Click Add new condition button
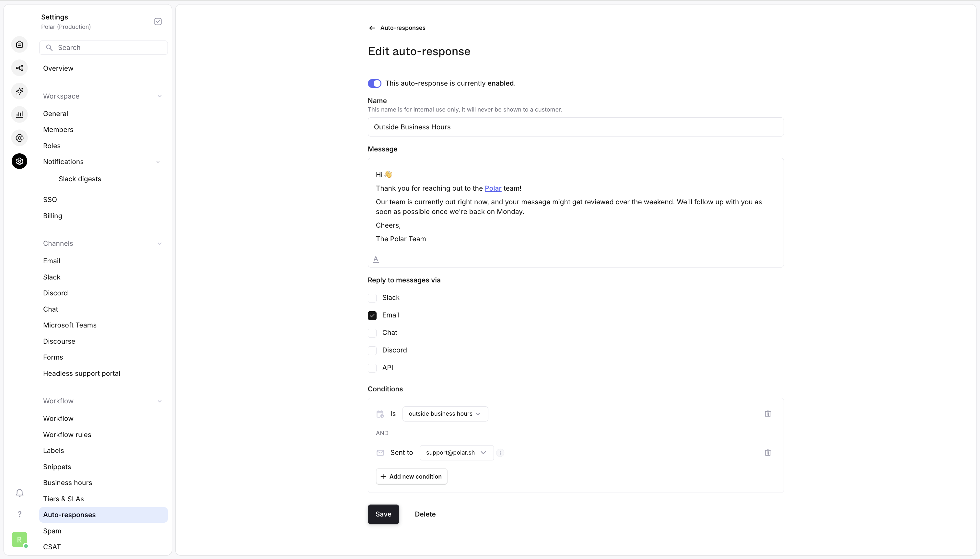Viewport: 980px width, 559px height. 411,476
